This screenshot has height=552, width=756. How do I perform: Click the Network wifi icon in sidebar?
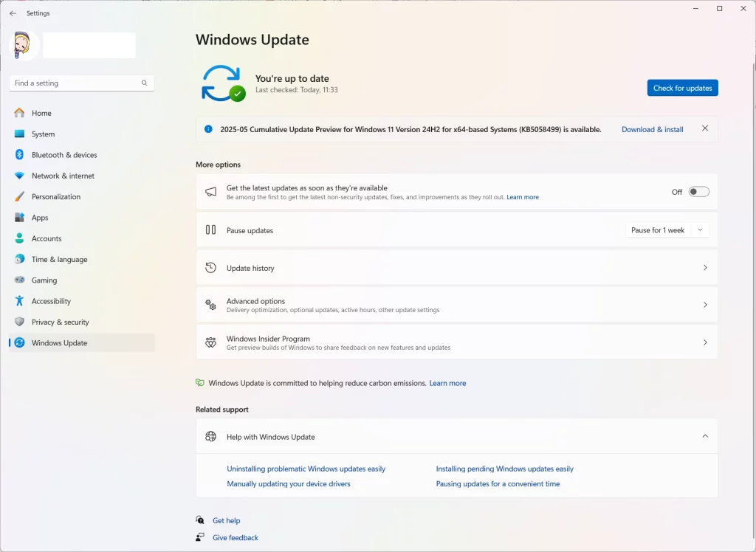[x=19, y=176]
